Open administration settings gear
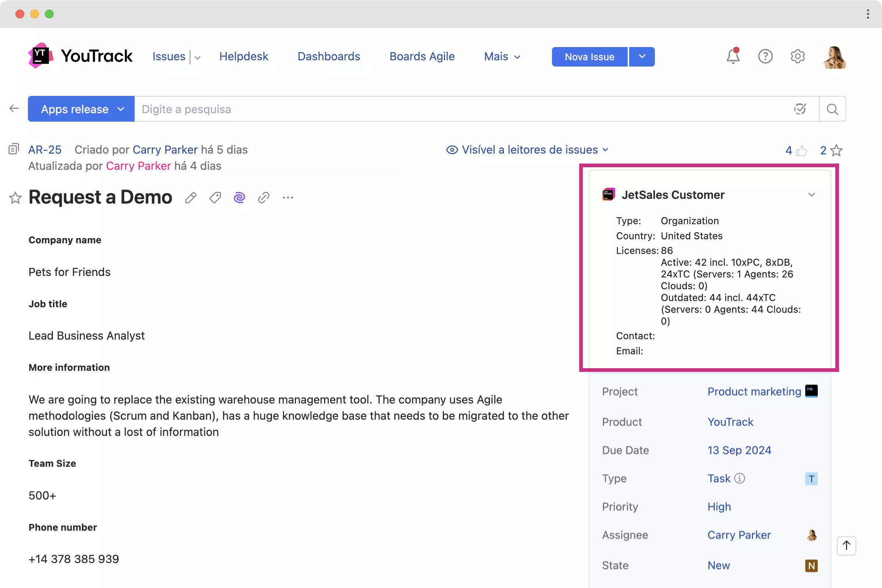The image size is (882, 588). (797, 56)
